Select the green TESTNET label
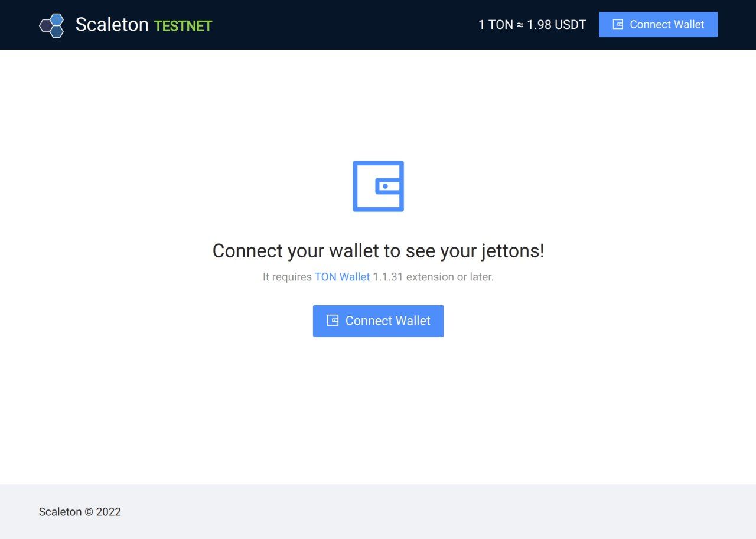 coord(183,26)
